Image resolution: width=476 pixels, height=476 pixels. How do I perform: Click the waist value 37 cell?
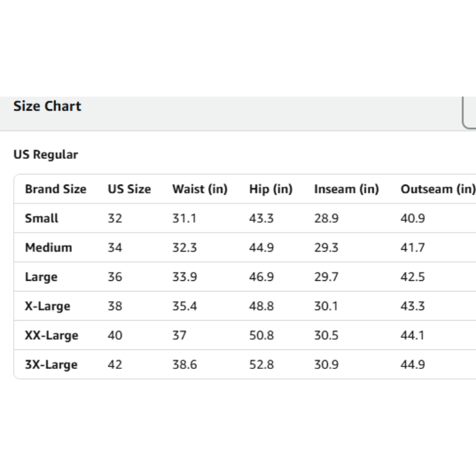coord(179,335)
